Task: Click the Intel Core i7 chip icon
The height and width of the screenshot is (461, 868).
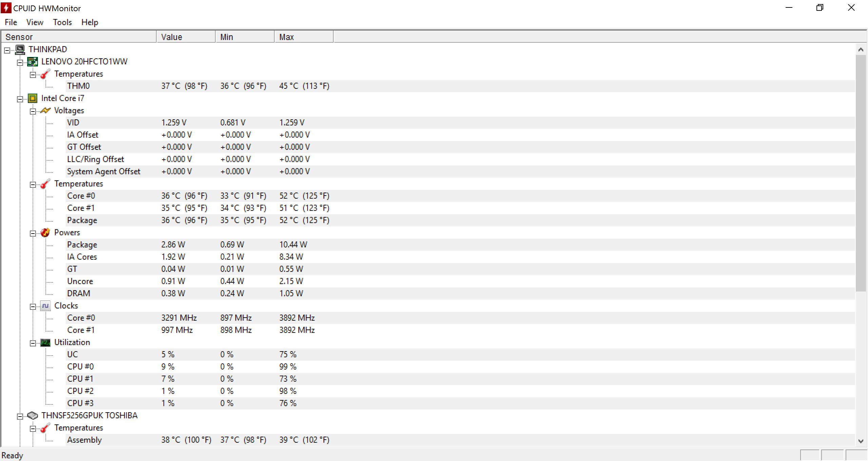Action: (x=33, y=98)
